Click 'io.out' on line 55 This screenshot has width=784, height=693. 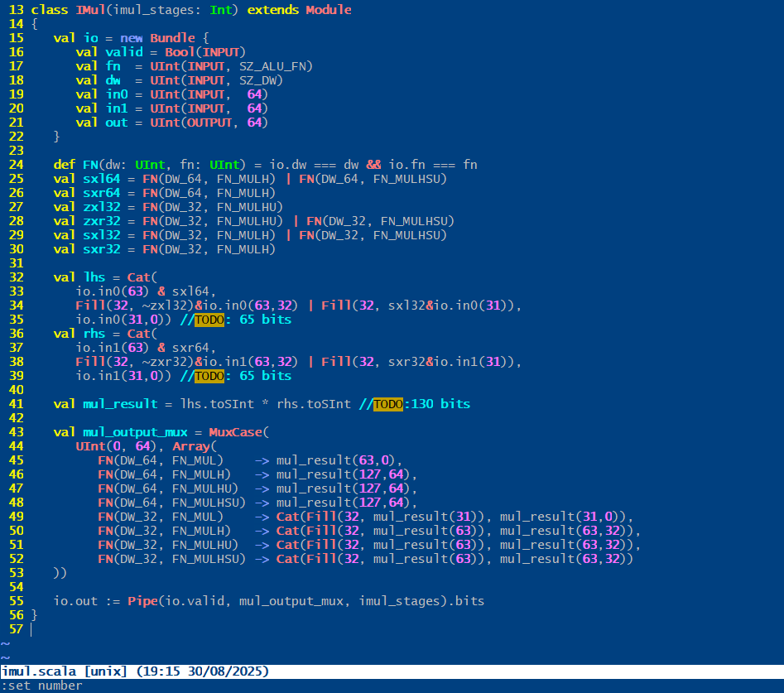(x=75, y=600)
